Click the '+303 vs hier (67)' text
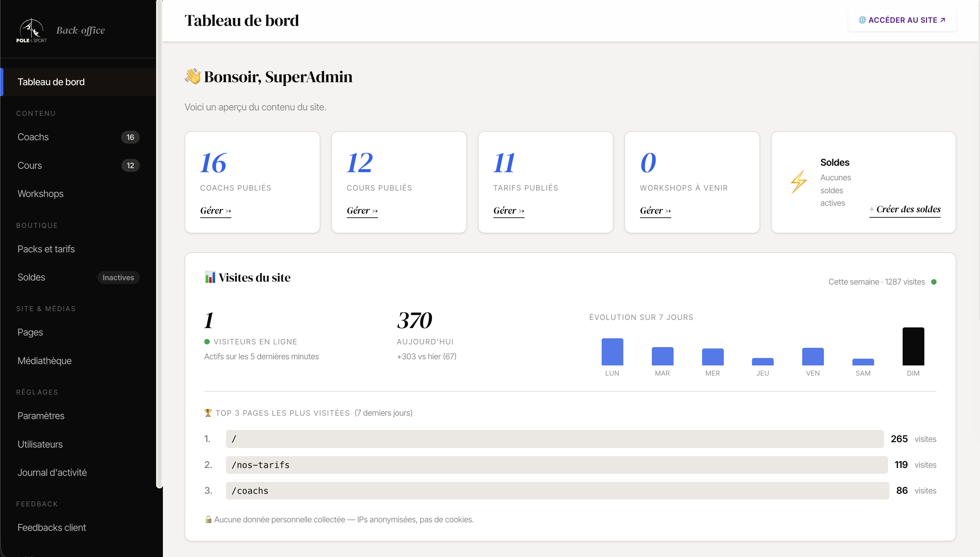This screenshot has width=980, height=557. click(x=427, y=357)
